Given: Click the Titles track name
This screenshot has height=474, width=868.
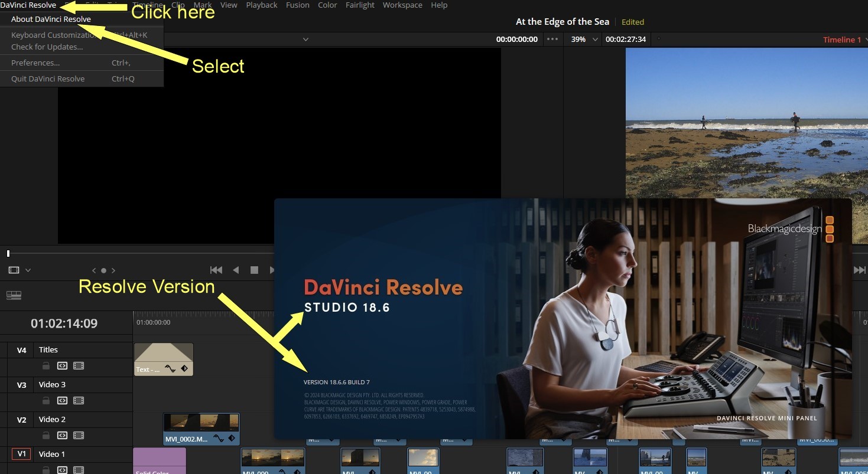Looking at the screenshot, I should click(x=48, y=350).
